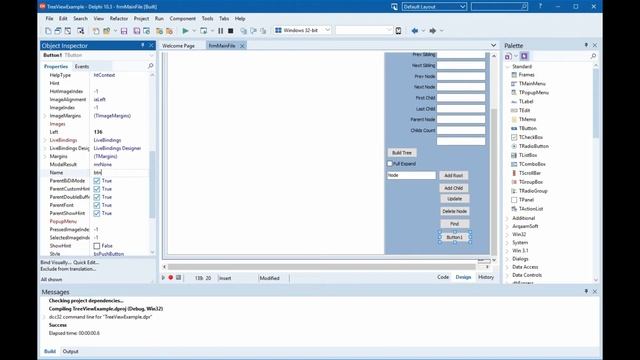This screenshot has width=640, height=360.
Task: Expand the ImageMargins property
Action: point(45,116)
